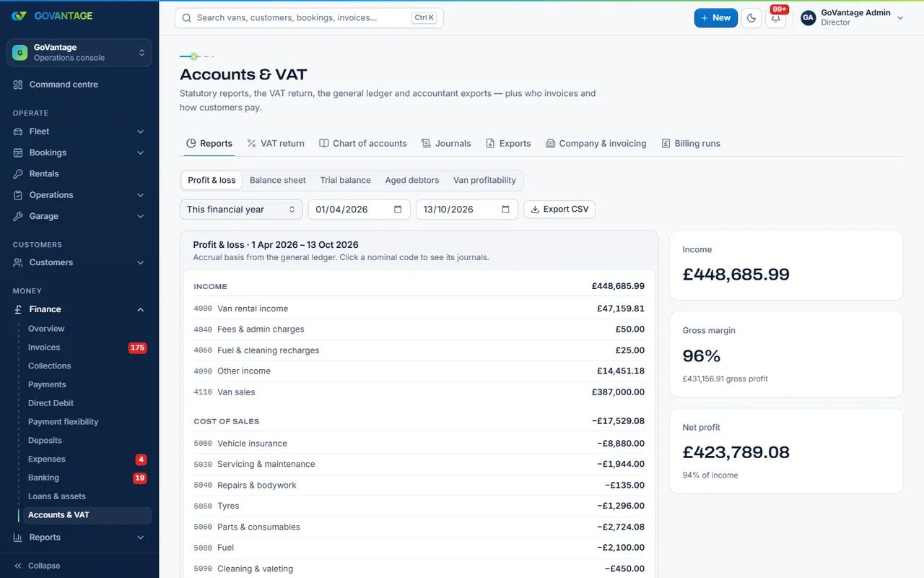Click the Reports bar chart icon
This screenshot has width=924, height=578.
[x=18, y=538]
